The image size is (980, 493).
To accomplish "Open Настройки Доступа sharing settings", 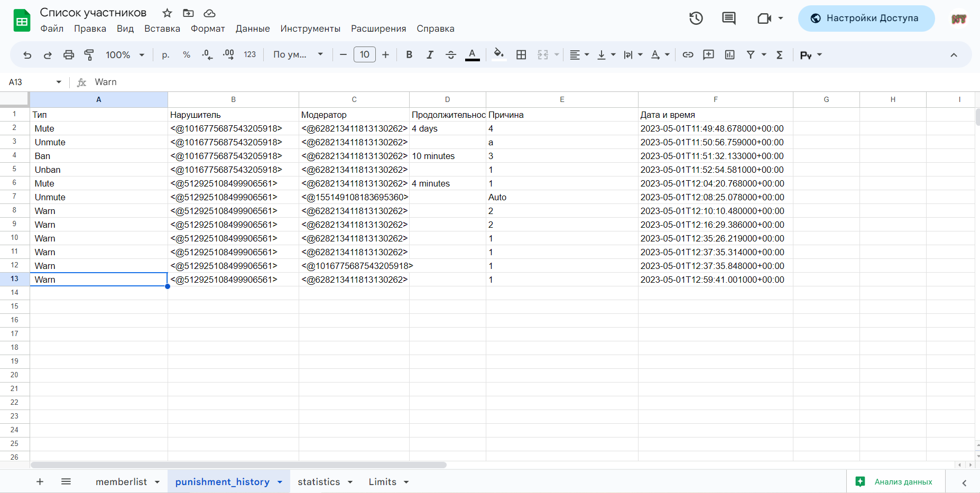I will point(865,18).
